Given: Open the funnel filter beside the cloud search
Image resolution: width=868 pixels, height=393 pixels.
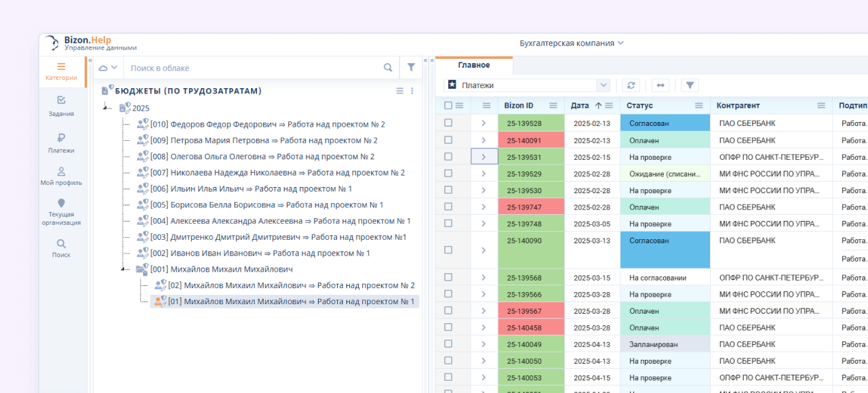Looking at the screenshot, I should point(411,68).
